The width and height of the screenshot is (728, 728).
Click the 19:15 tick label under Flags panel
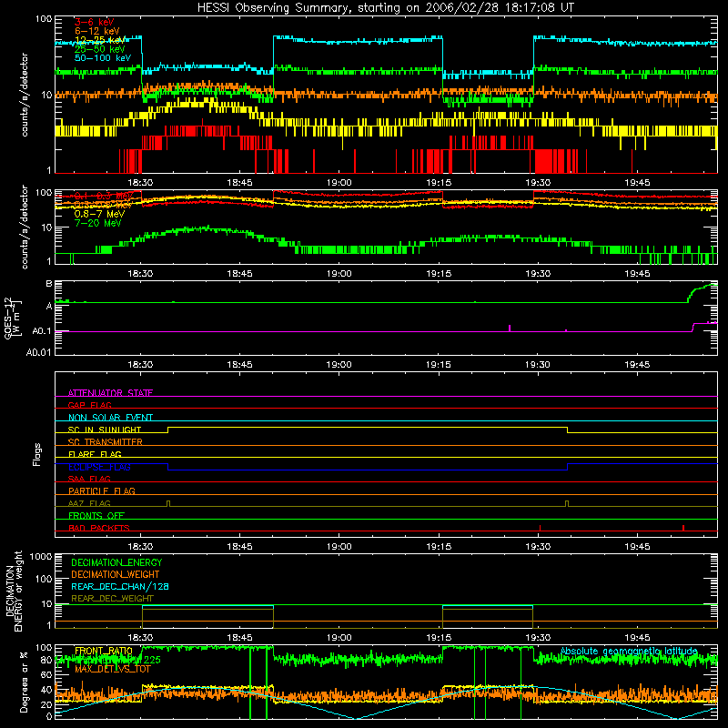coord(439,547)
